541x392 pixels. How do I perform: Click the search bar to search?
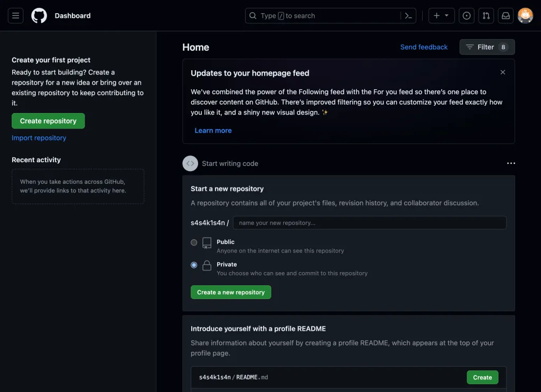pos(331,16)
